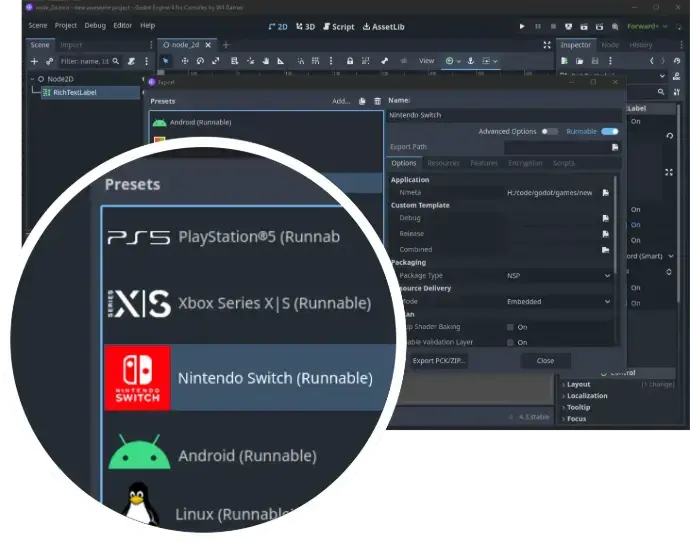Image resolution: width=690 pixels, height=543 pixels.
Task: Click the anchor preset icon in toolbar
Action: (x=470, y=61)
